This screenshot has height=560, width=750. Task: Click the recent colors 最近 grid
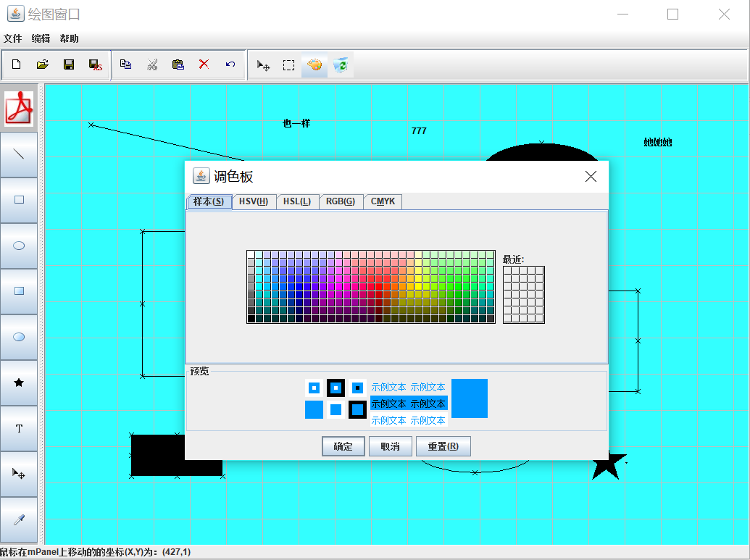524,295
